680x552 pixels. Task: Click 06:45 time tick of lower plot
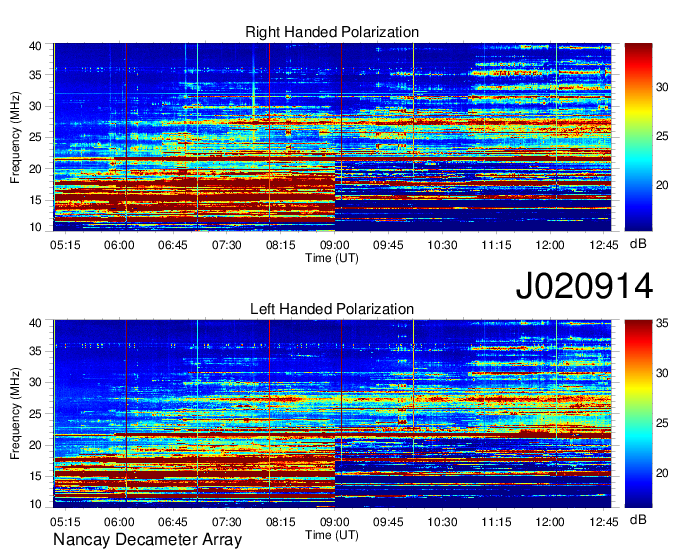point(173,522)
